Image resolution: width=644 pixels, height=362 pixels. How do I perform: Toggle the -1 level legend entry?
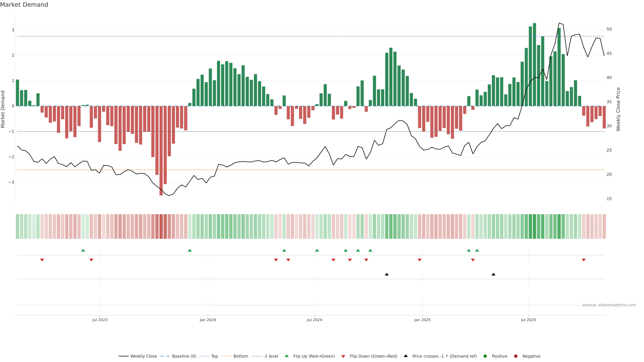[x=271, y=356]
